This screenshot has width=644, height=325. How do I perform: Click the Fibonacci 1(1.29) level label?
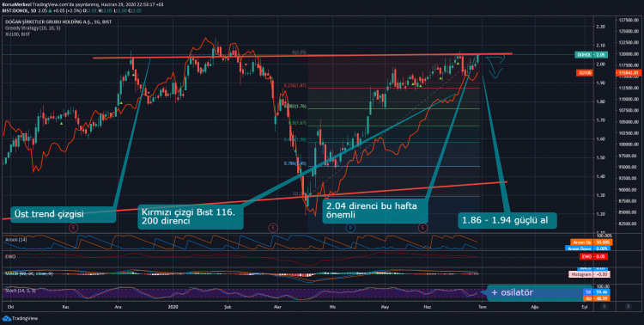300,193
